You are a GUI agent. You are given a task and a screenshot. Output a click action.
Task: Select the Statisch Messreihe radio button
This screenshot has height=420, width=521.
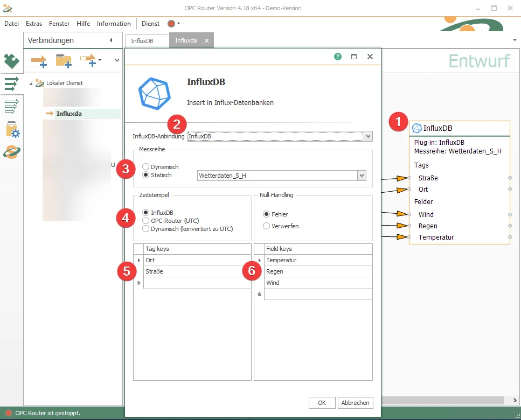145,175
